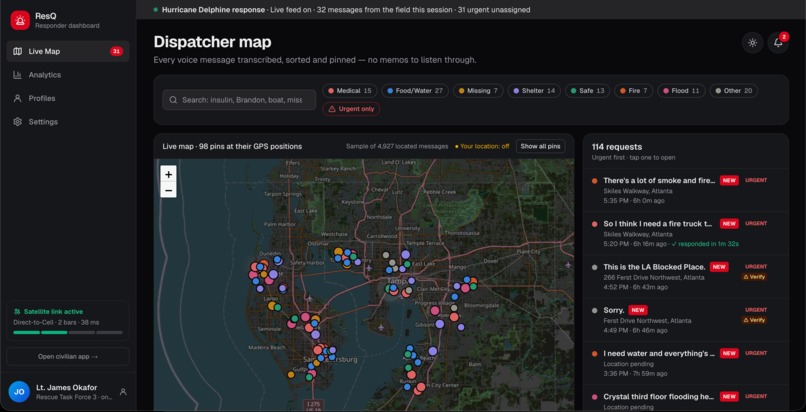Click the Dispatcher map heading
The image size is (806, 412).
click(212, 42)
